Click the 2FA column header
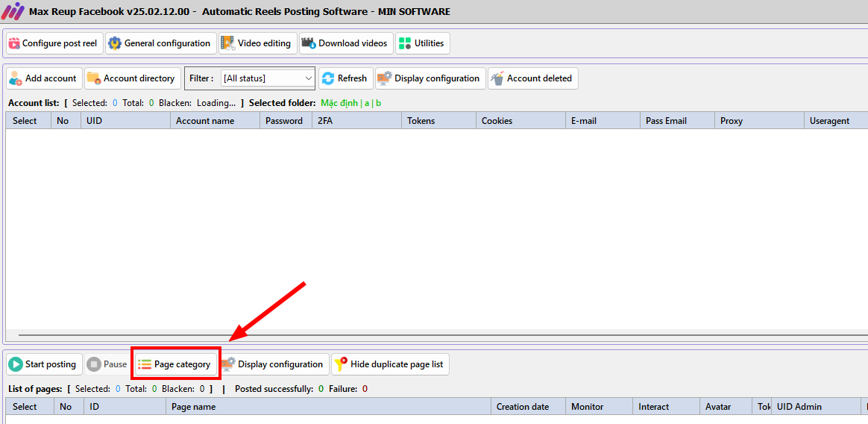Image resolution: width=868 pixels, height=424 pixels. [x=356, y=121]
